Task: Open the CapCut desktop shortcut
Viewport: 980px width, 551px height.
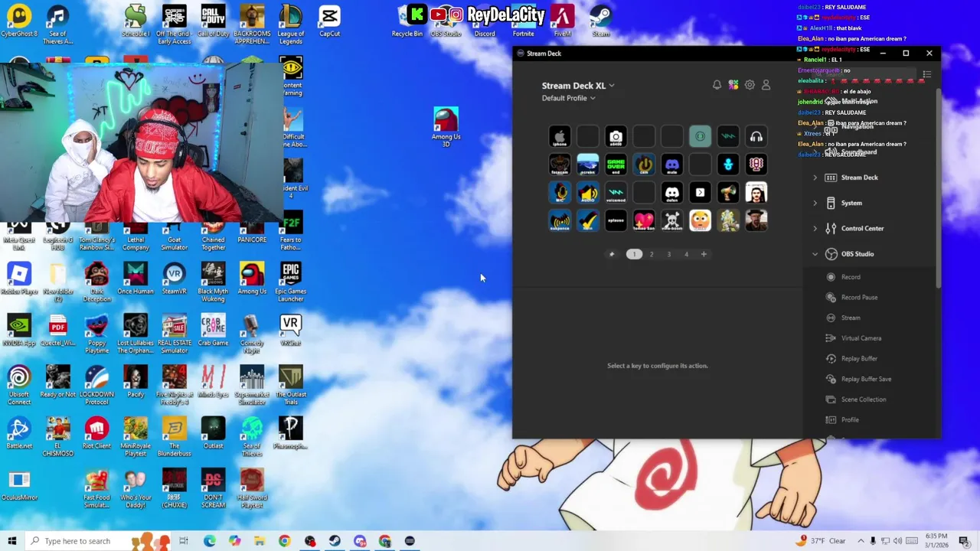Action: [329, 22]
